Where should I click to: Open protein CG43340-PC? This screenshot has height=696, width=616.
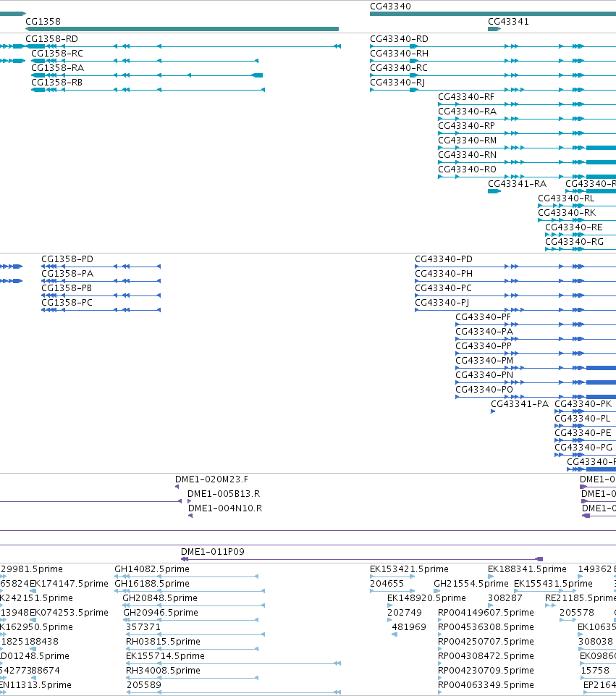point(443,288)
